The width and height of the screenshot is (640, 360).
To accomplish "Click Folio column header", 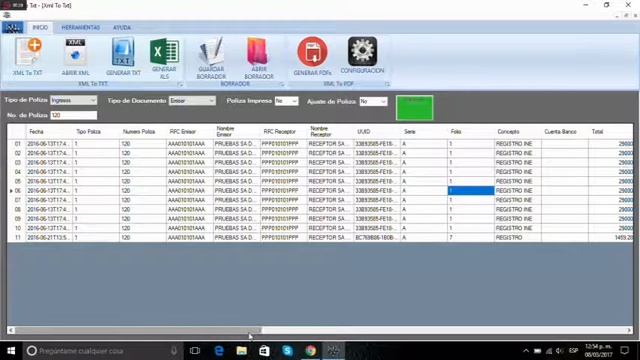I will [x=471, y=131].
